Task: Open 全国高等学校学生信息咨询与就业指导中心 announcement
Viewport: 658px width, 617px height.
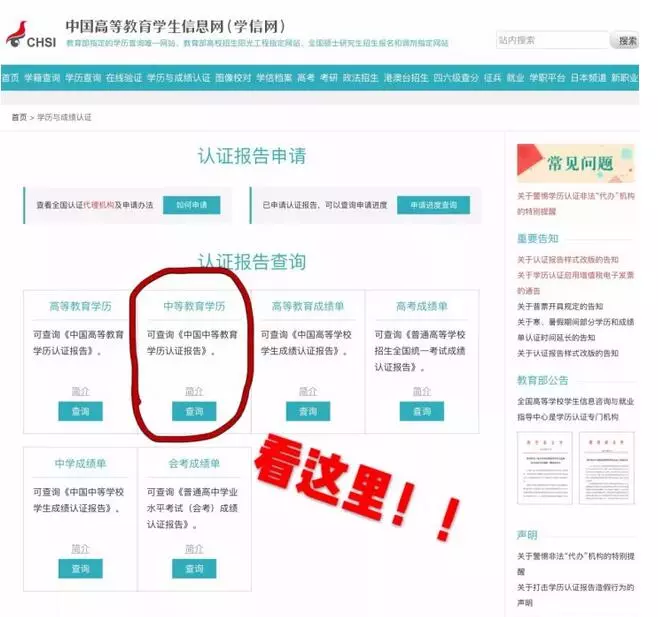Action: (x=575, y=409)
